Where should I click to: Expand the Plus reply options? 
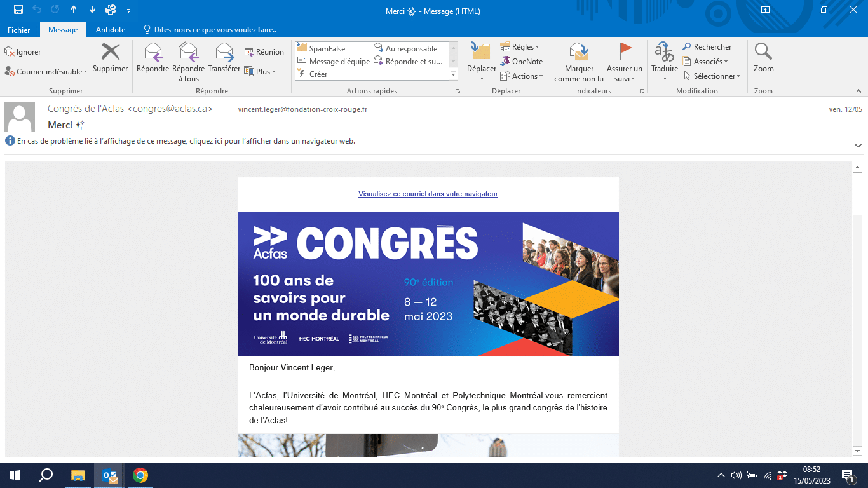coord(261,72)
